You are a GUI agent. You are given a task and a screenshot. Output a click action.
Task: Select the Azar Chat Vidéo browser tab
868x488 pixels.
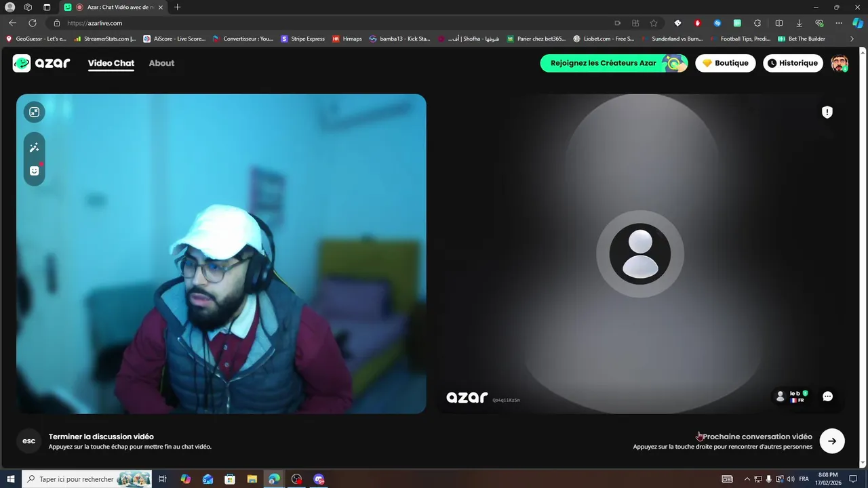(112, 7)
